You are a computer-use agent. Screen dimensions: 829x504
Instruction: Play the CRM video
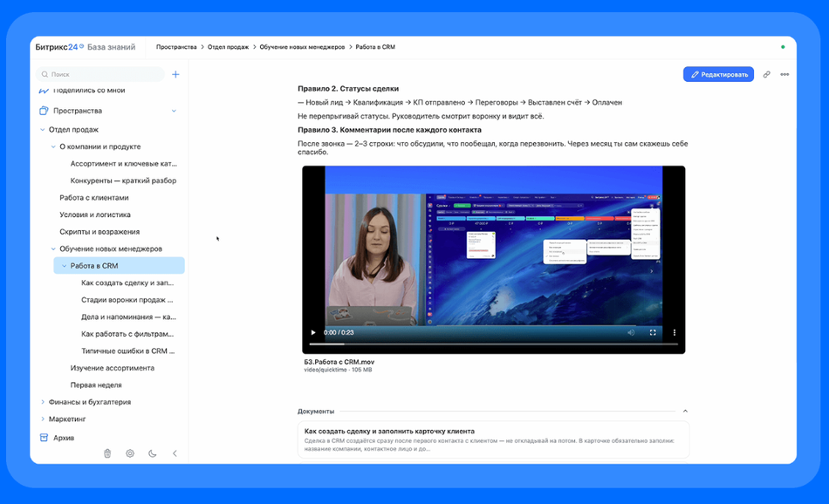coord(313,332)
